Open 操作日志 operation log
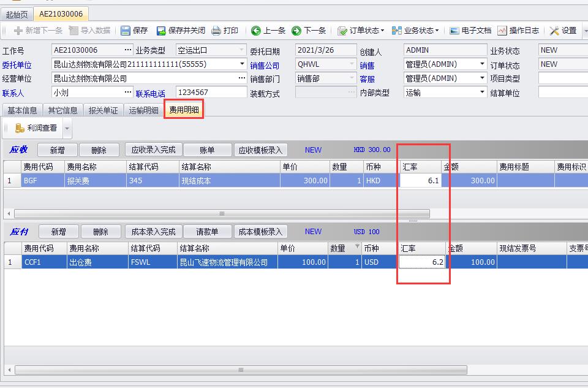The image size is (588, 388). pos(502,31)
